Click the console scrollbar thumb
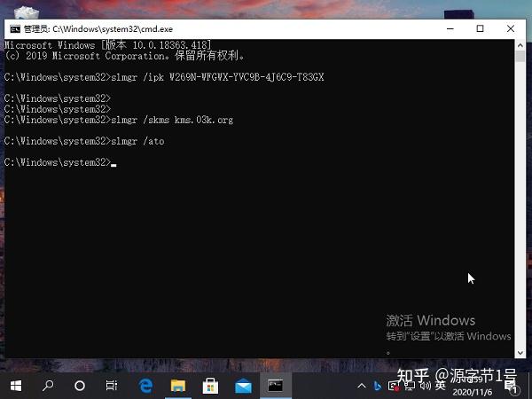The image size is (532, 399). [520, 56]
